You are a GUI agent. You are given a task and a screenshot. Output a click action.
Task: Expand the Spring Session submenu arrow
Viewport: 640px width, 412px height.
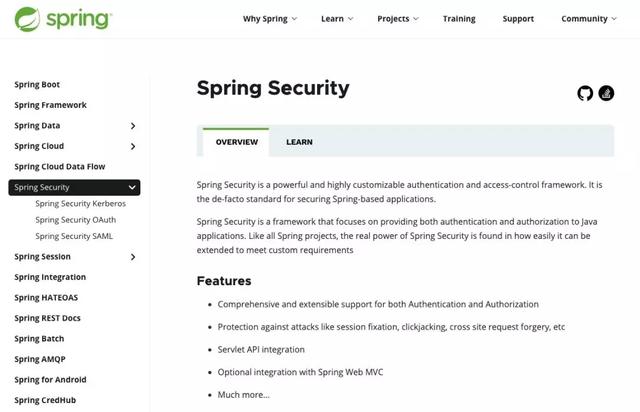(133, 257)
